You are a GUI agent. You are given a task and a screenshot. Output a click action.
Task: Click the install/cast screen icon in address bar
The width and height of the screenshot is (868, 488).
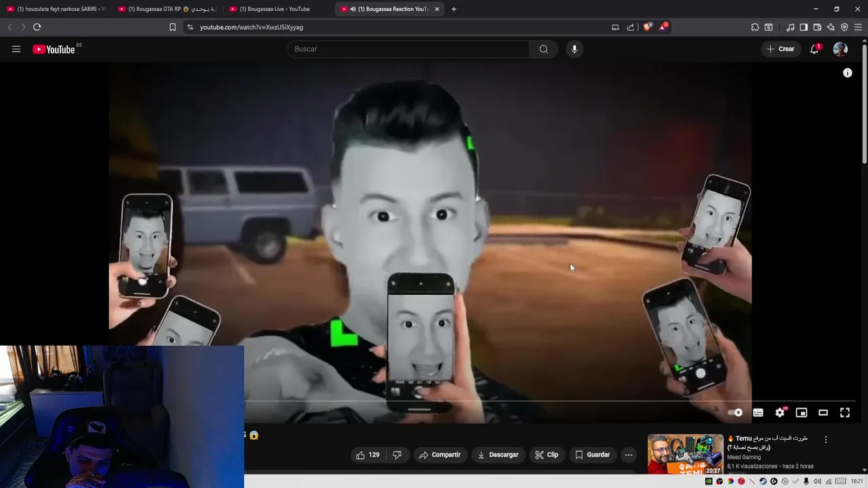click(x=615, y=27)
